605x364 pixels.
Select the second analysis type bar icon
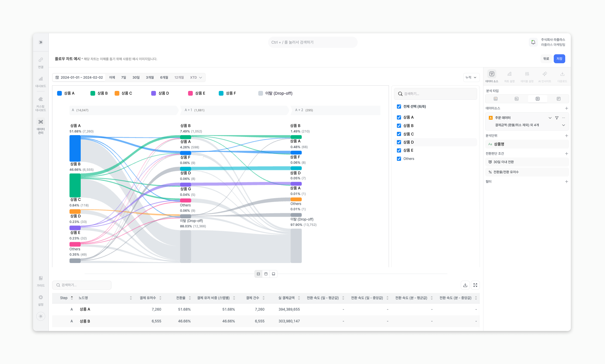pyautogui.click(x=517, y=99)
